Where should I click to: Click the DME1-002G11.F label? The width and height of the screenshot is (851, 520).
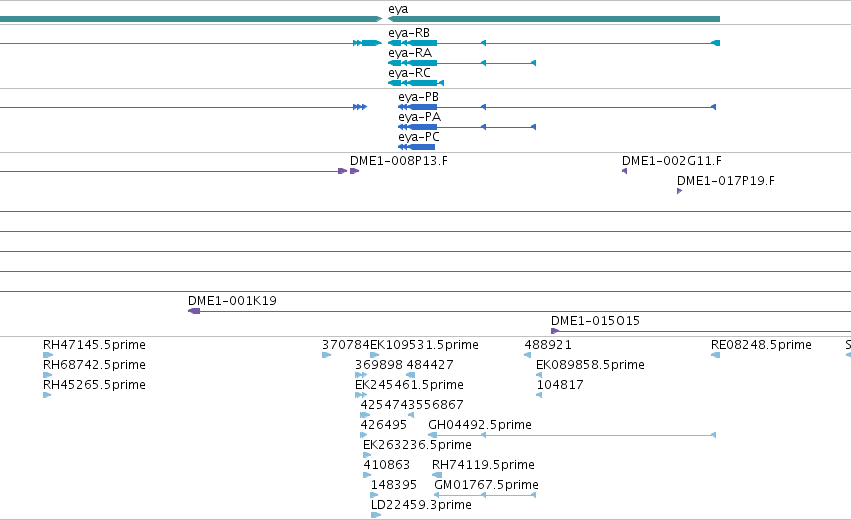[672, 161]
